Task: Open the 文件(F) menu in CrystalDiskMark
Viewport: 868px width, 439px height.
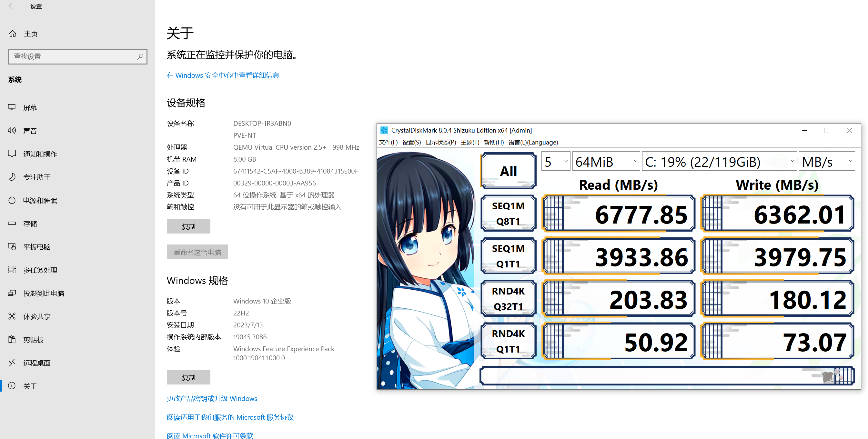Action: (x=388, y=143)
